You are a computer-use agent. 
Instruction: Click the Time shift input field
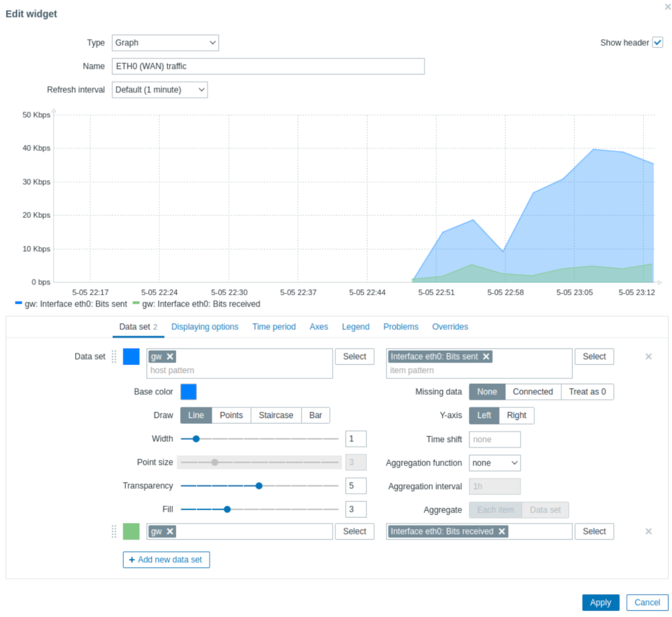[495, 440]
